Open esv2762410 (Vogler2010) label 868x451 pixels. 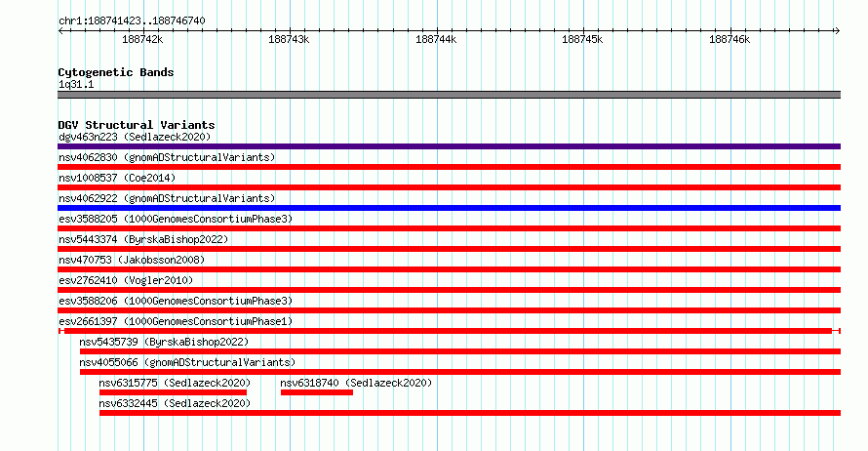[126, 280]
